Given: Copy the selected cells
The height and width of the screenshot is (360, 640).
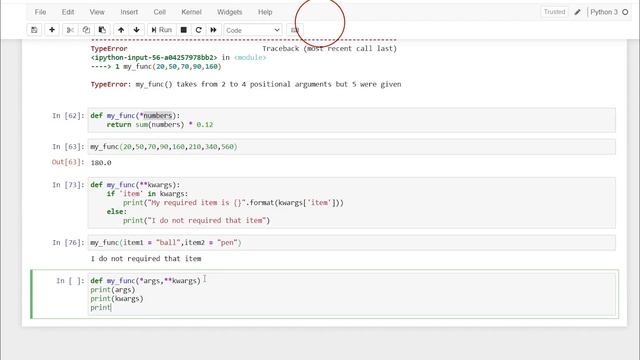Looking at the screenshot, I should click(x=86, y=30).
